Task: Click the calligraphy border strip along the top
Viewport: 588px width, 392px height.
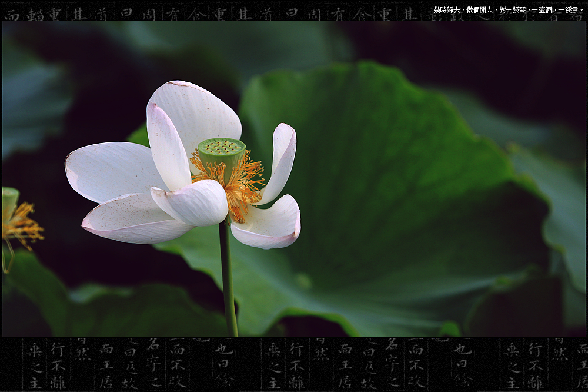Action: point(206,12)
